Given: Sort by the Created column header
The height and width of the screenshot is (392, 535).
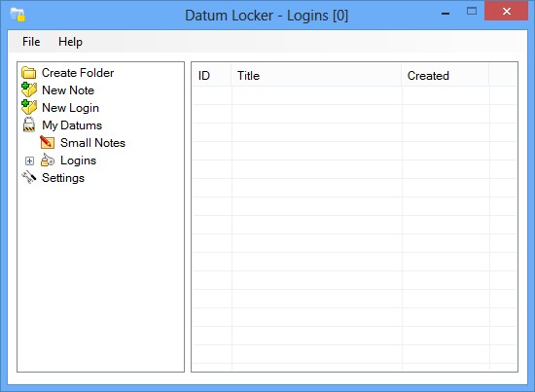Looking at the screenshot, I should [446, 76].
